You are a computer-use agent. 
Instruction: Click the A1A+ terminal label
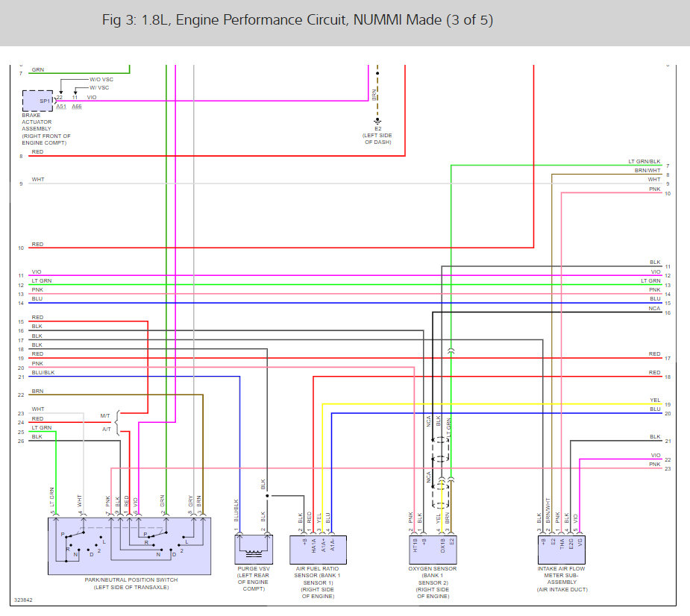pos(324,545)
